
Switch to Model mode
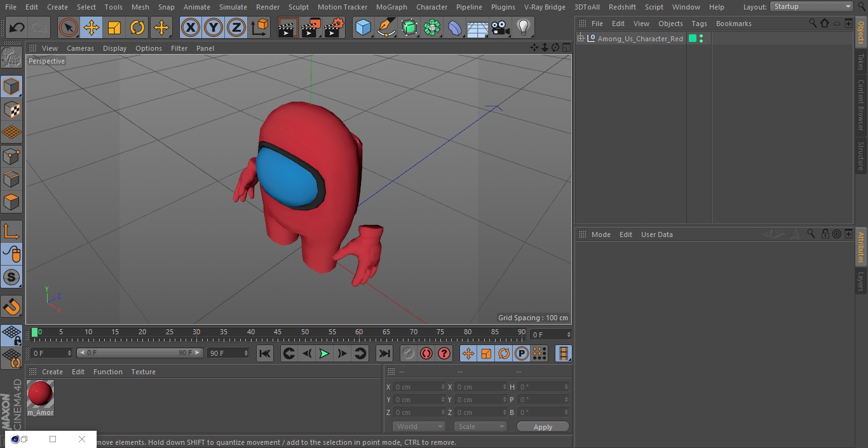click(11, 86)
